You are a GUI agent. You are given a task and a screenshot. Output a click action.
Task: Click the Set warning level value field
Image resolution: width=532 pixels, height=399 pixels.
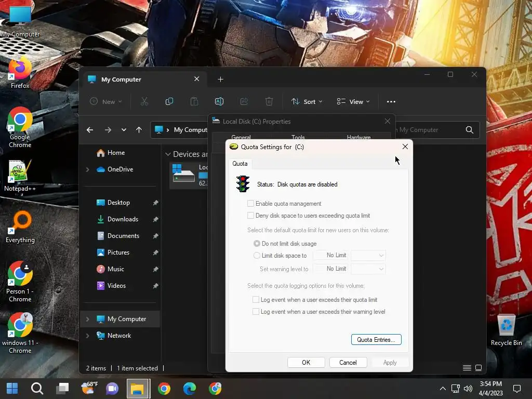click(331, 269)
